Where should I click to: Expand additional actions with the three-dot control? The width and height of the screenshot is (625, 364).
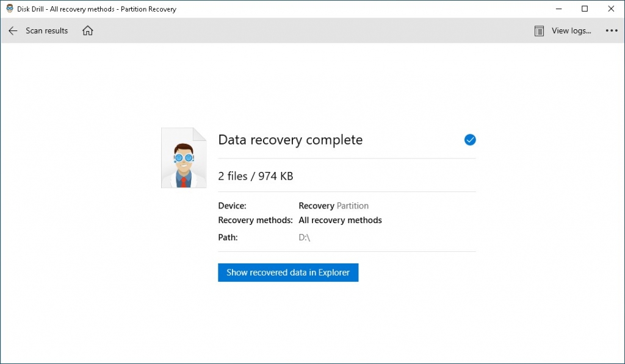(612, 30)
